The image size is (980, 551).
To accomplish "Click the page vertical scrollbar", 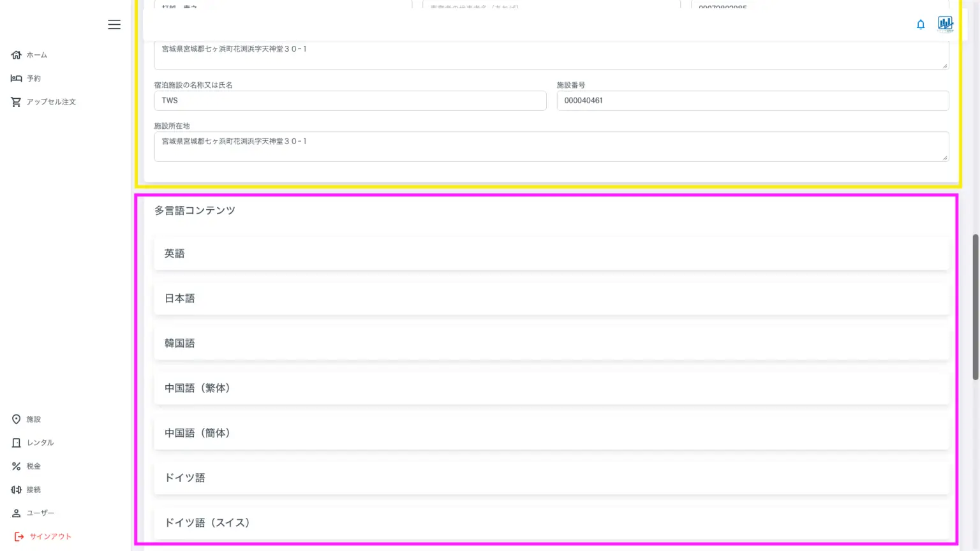I will coord(975,306).
